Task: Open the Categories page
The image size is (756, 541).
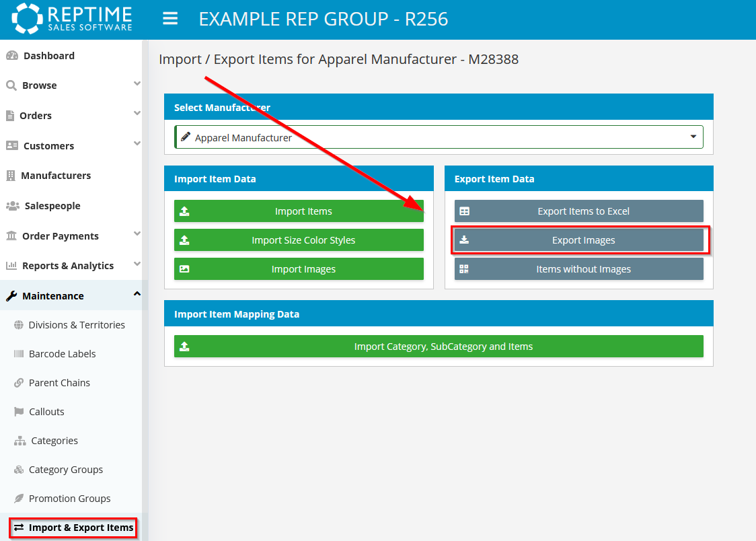Action: (71, 441)
